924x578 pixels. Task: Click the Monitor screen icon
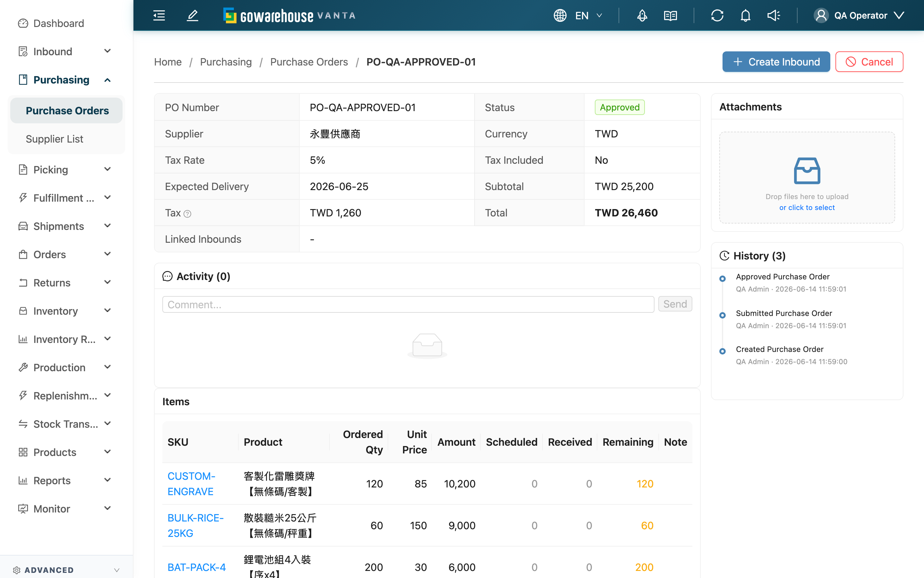tap(23, 509)
